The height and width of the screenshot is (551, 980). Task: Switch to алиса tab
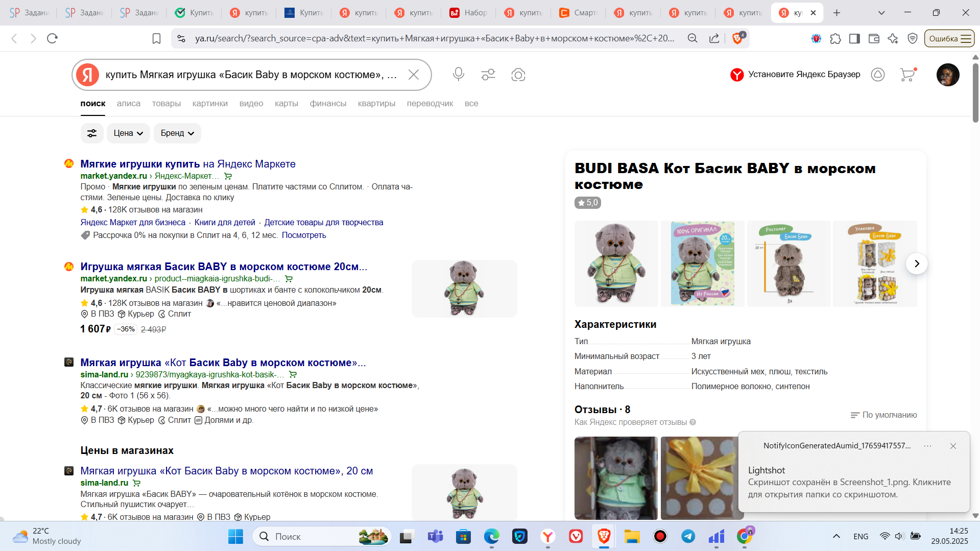click(x=129, y=104)
